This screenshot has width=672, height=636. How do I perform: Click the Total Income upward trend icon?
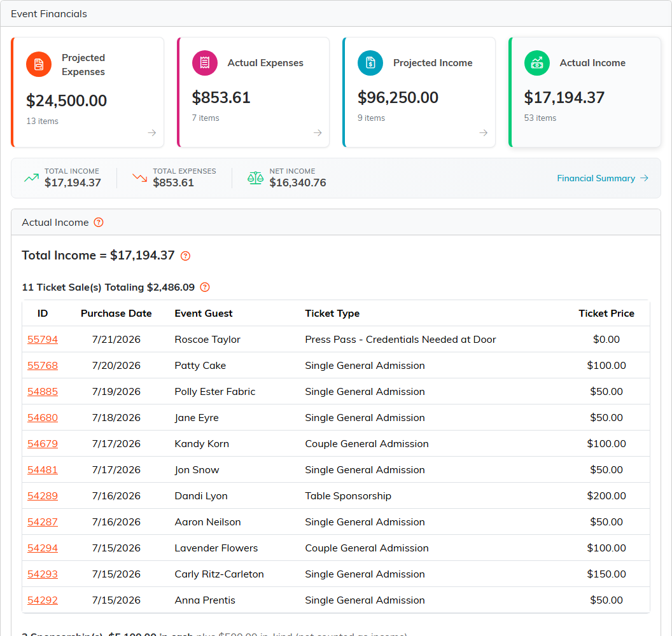[x=31, y=177]
